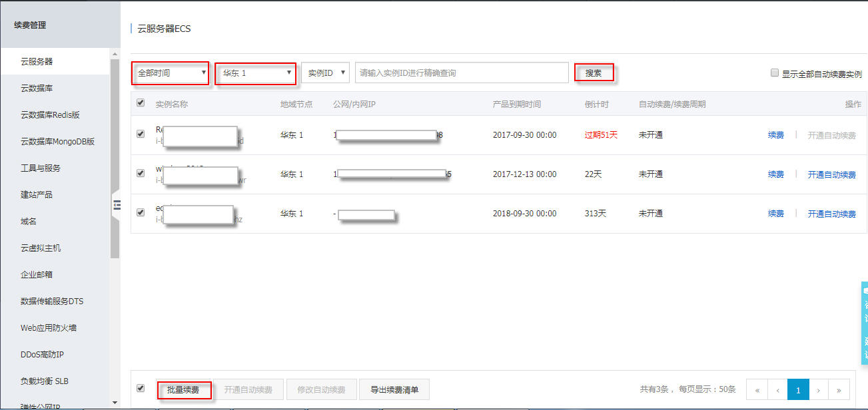
Task: Click the 搜索 search button
Action: coord(594,73)
